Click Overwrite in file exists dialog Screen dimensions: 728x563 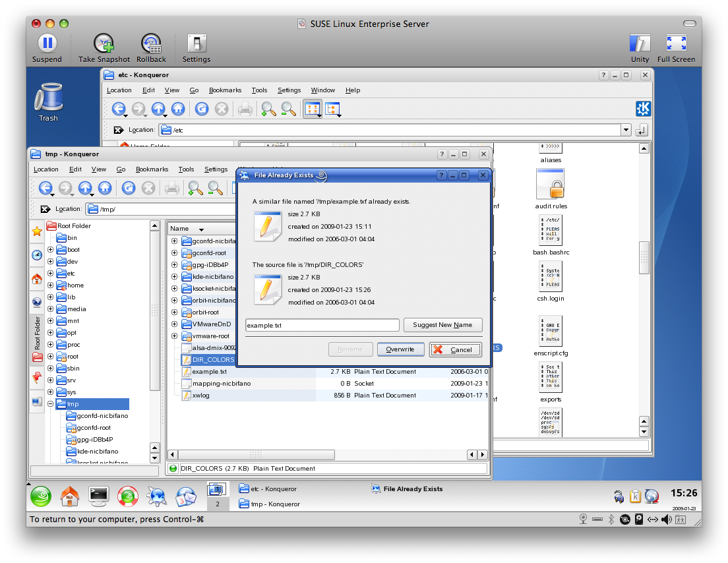(400, 349)
